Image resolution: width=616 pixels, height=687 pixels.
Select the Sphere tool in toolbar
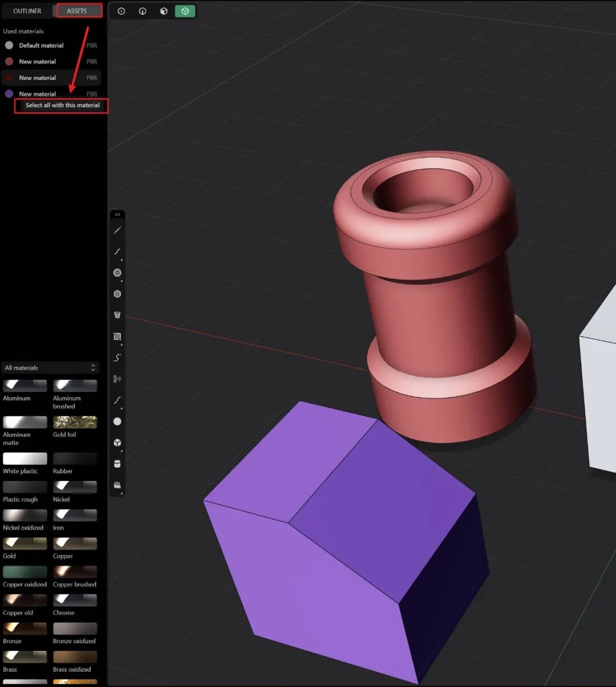pos(117,422)
